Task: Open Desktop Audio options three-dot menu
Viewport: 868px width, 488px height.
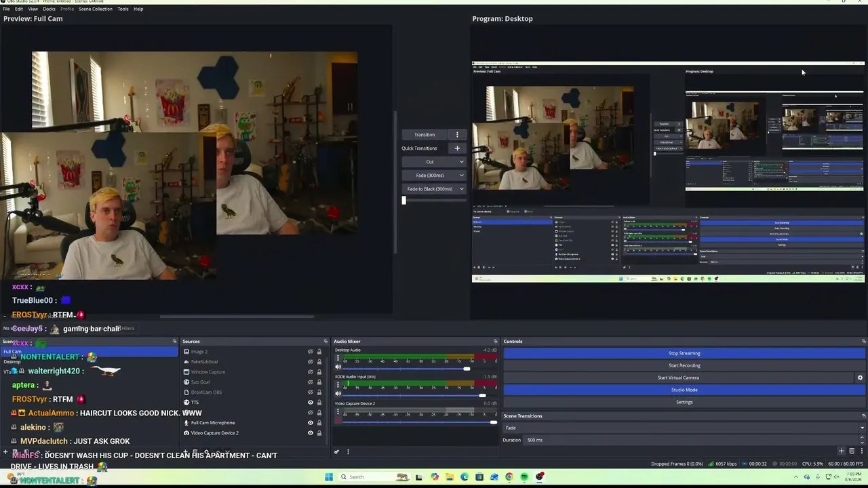Action: (x=338, y=358)
